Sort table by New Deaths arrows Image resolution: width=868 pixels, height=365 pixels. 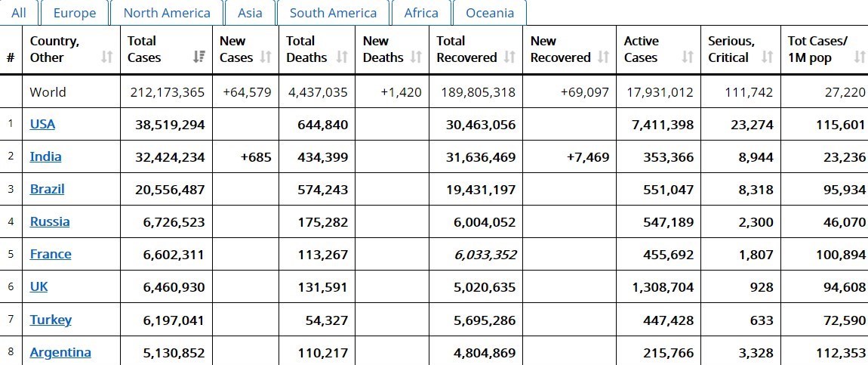coord(417,57)
